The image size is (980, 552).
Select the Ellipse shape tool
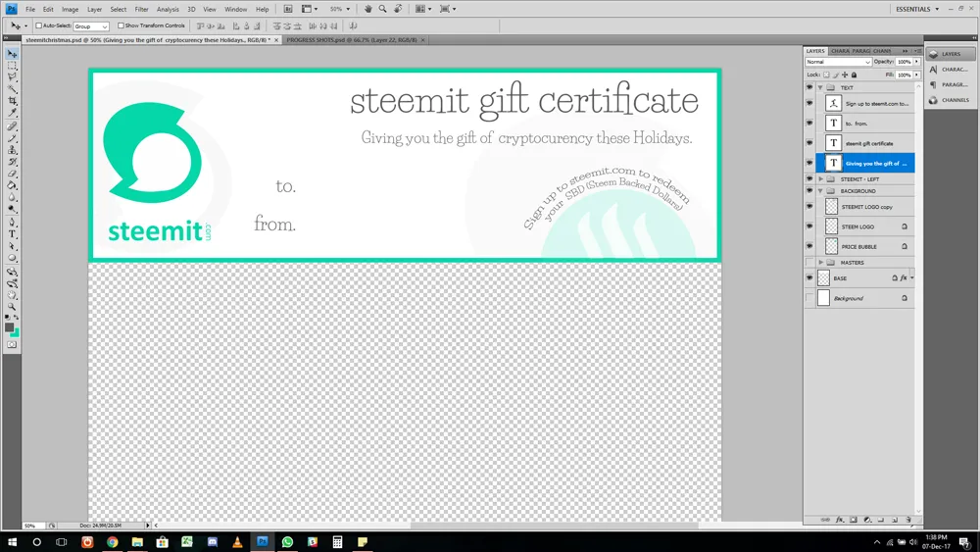[12, 258]
